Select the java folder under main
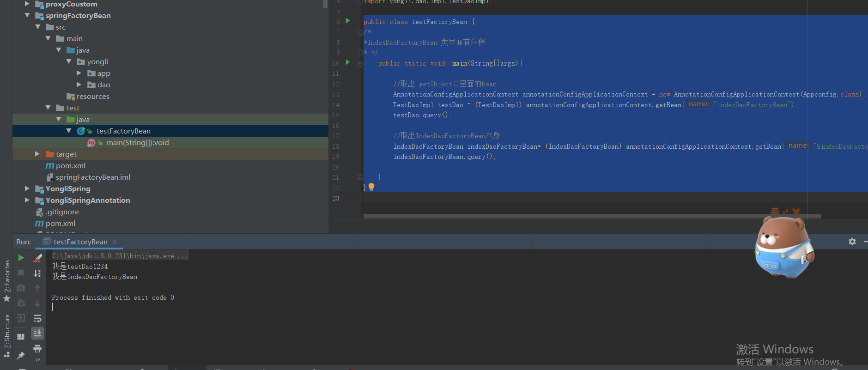Viewport: 868px width, 370px height. coord(83,50)
